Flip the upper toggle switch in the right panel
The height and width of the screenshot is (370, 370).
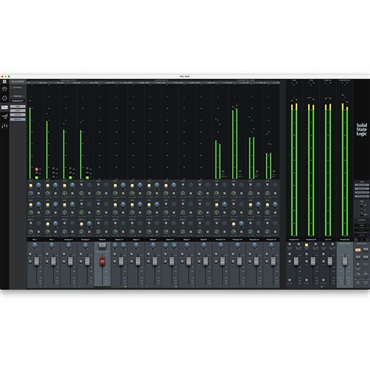click(362, 206)
